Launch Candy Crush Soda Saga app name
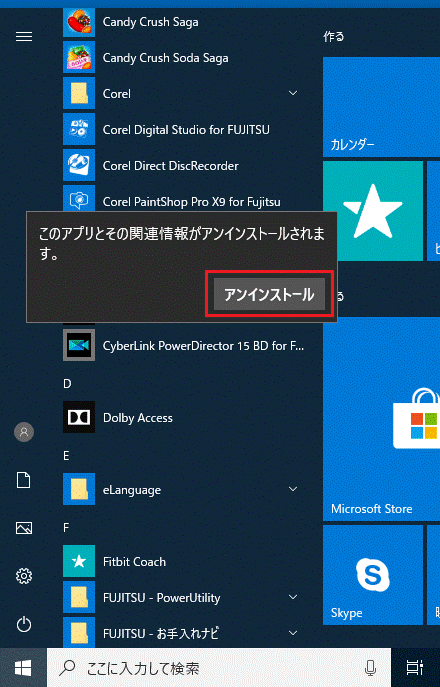The height and width of the screenshot is (687, 440). tap(165, 58)
